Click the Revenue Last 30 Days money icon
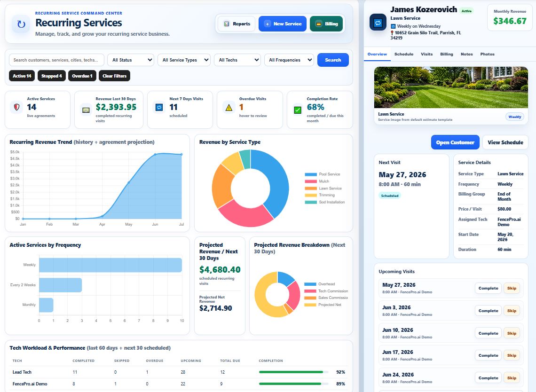Screen dimensions: 536x392 [x=86, y=110]
